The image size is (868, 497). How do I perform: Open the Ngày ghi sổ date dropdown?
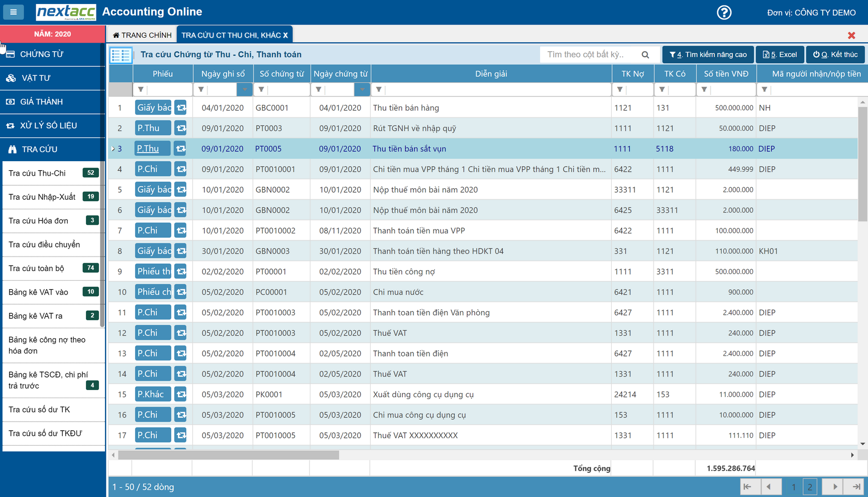pos(245,90)
